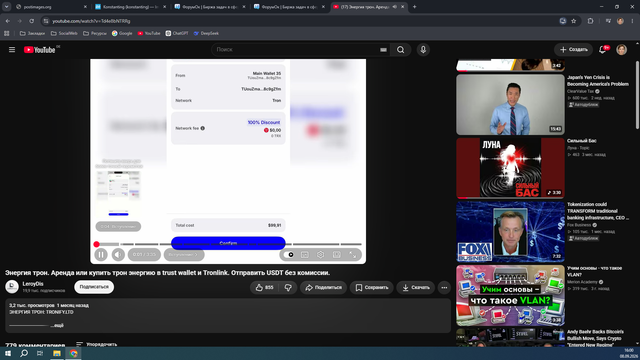Open the Луна Сильный Бас thumbnail
Image resolution: width=640 pixels, height=360 pixels.
[x=510, y=168]
